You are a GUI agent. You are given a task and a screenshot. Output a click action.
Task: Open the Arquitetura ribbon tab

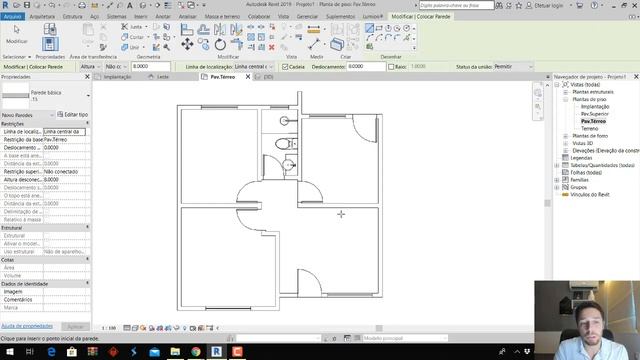[42, 17]
